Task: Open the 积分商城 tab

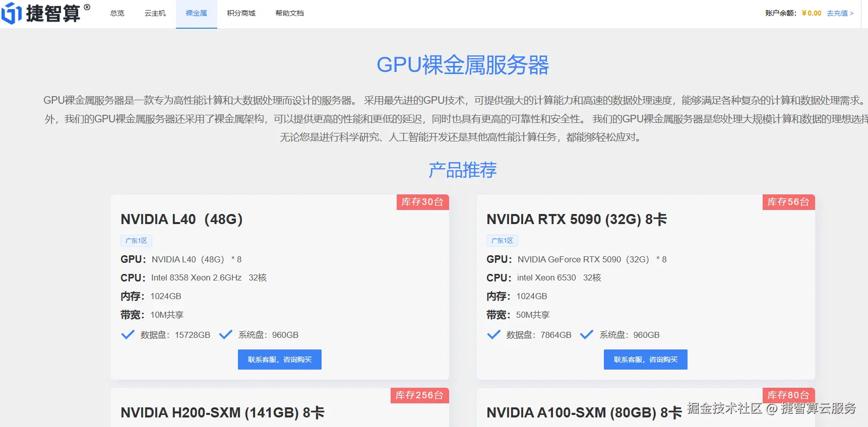Action: (x=241, y=14)
